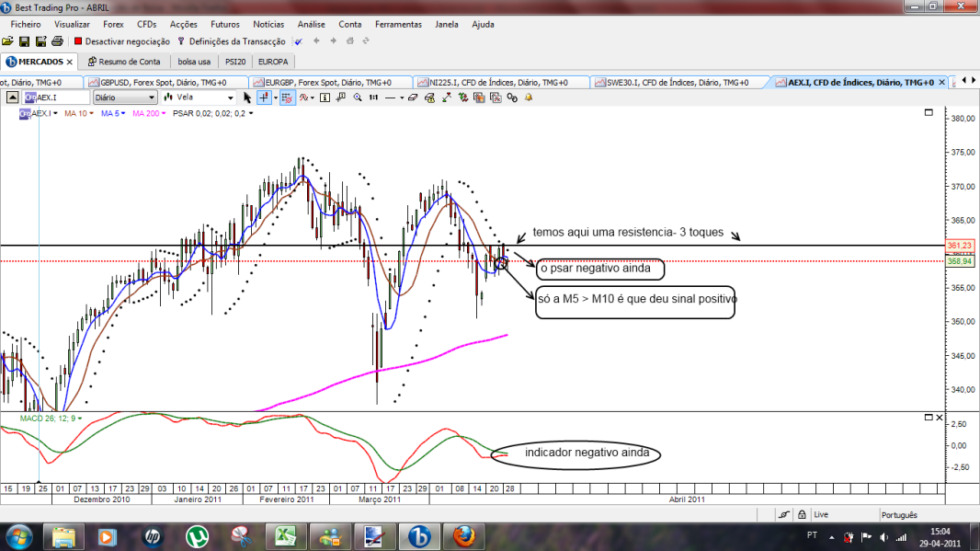Viewport: 980px width, 551px height.
Task: Click the red-green diagonal arrow tool
Action: tap(446, 98)
